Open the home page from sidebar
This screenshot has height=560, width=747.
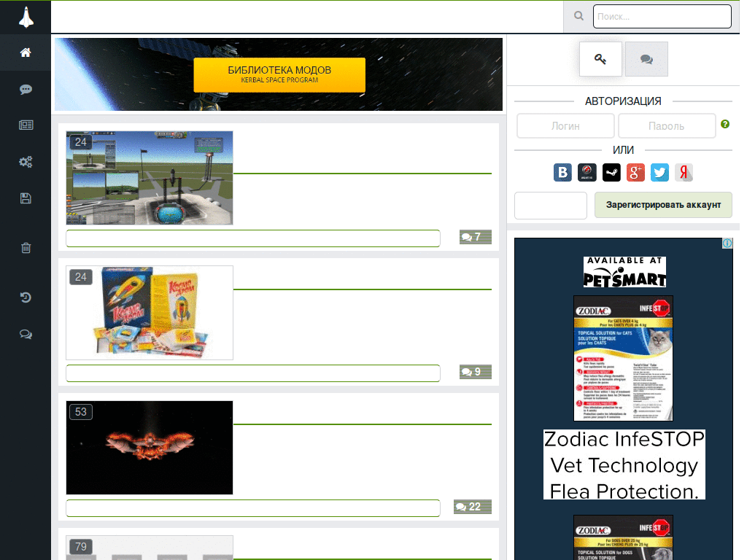pos(26,52)
